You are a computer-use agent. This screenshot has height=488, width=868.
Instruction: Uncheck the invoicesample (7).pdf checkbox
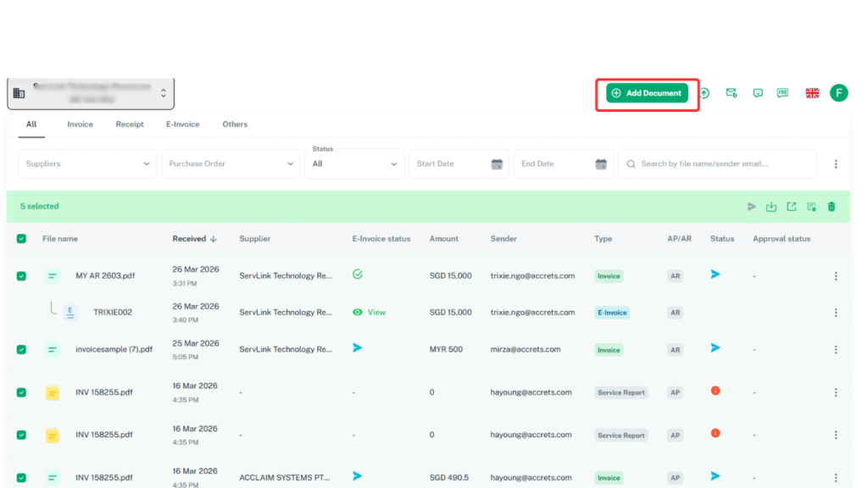coord(21,349)
